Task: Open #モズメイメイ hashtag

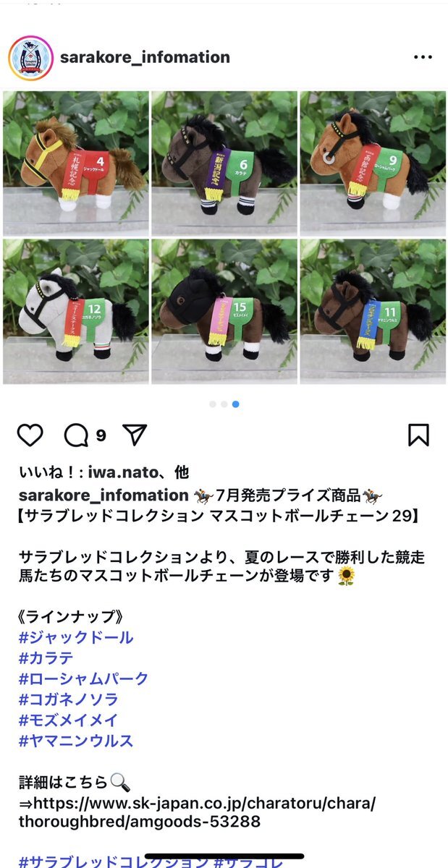Action: (68, 720)
